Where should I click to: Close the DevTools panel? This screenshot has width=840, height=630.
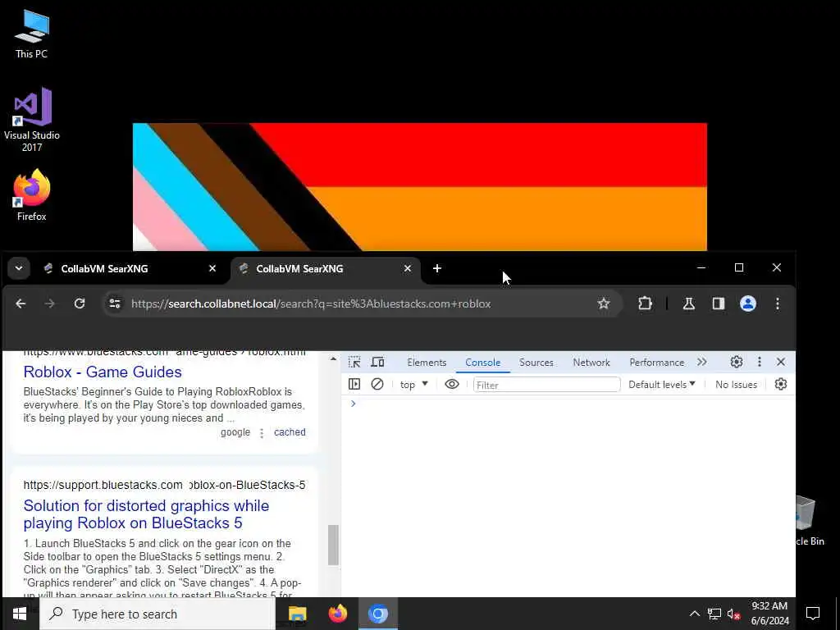(x=781, y=362)
